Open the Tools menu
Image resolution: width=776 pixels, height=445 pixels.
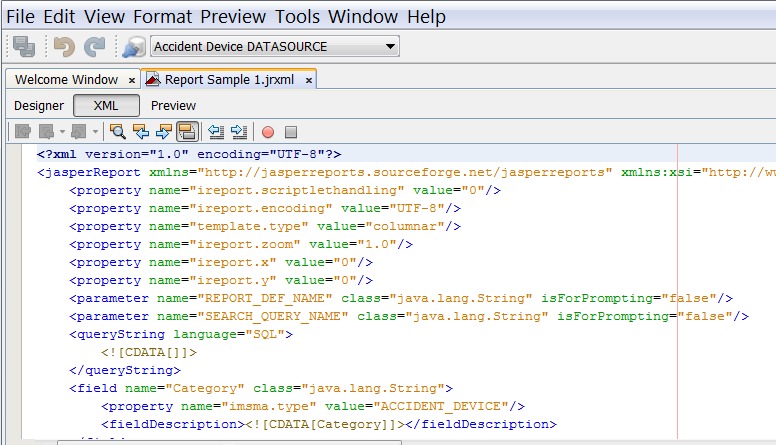(x=298, y=17)
